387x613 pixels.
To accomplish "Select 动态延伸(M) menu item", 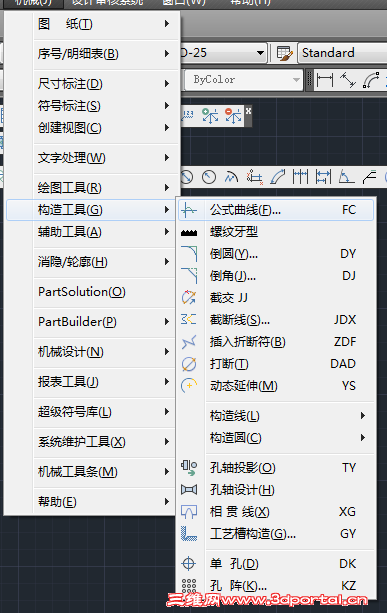I will coord(276,385).
